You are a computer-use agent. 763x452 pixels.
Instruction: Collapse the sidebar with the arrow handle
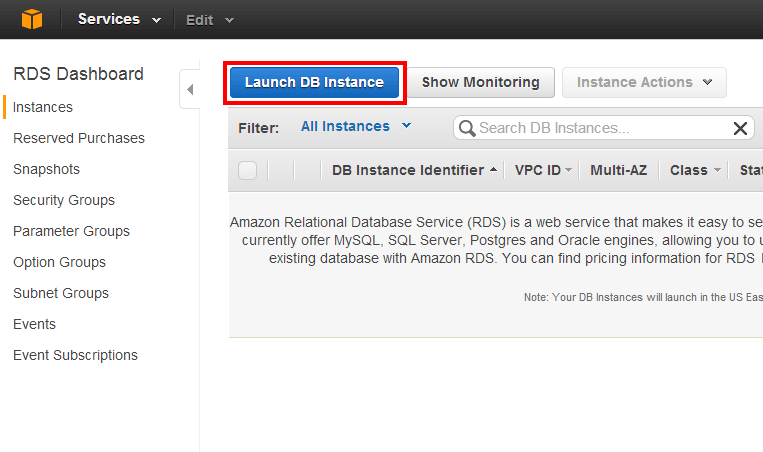[x=190, y=90]
